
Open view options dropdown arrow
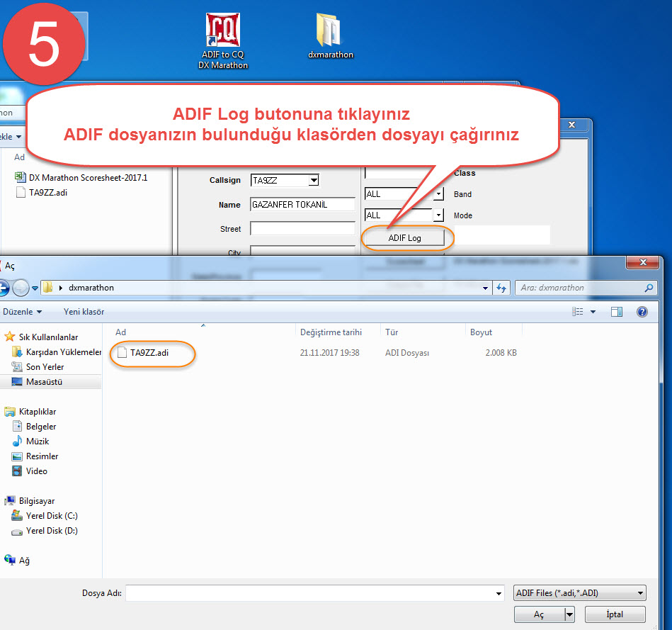pyautogui.click(x=593, y=312)
